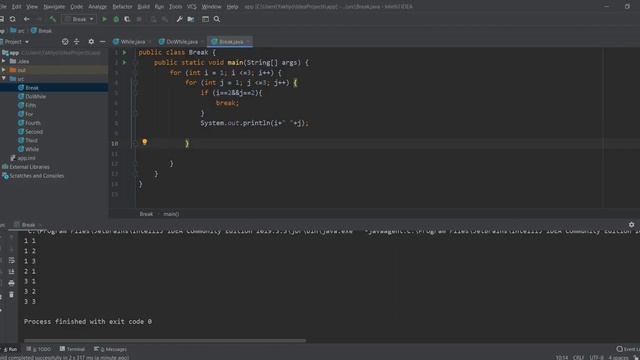
Task: Click Break in editor breadcrumb bar
Action: tap(146, 214)
